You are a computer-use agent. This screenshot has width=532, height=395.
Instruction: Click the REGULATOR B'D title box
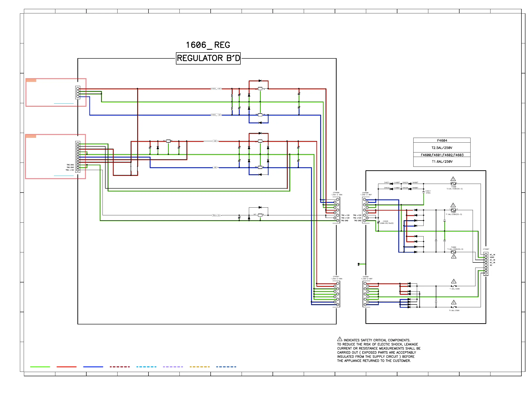tap(208, 58)
